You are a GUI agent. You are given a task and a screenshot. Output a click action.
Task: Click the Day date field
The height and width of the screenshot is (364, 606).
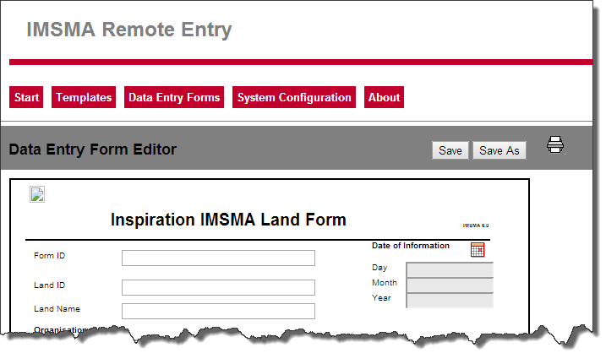450,269
